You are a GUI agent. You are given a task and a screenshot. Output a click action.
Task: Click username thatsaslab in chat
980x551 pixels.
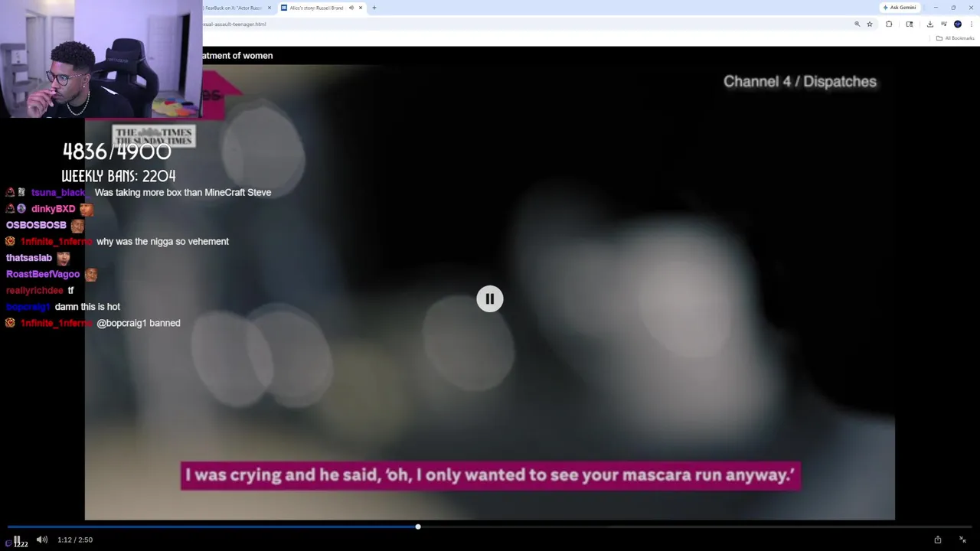pos(29,258)
